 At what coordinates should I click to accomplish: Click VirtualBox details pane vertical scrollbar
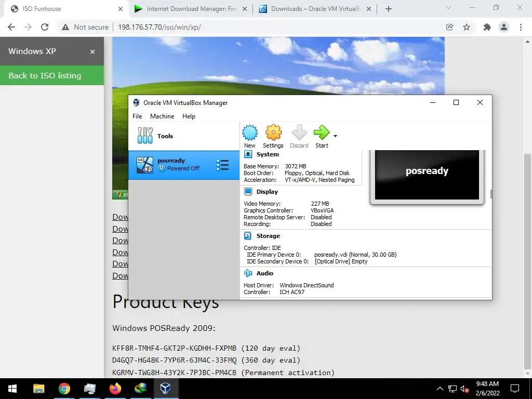click(x=491, y=194)
